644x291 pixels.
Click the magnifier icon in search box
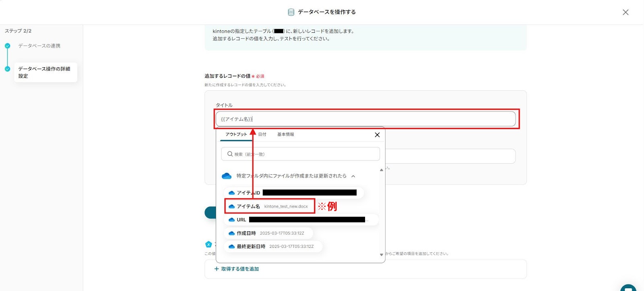click(230, 154)
